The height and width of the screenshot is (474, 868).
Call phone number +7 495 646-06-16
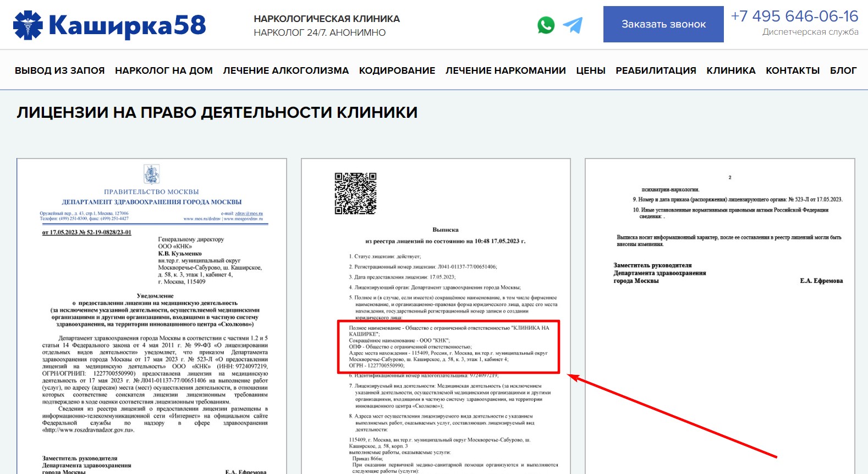[x=794, y=17]
